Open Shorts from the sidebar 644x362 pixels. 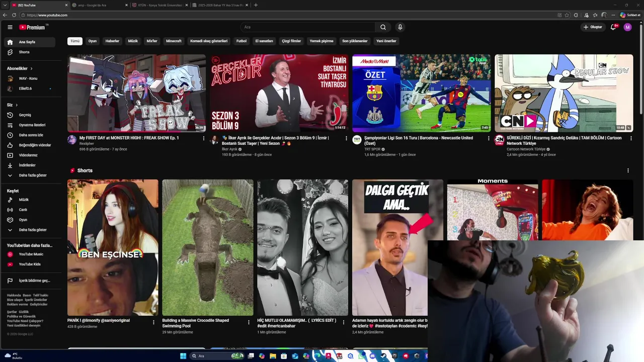click(x=30, y=52)
